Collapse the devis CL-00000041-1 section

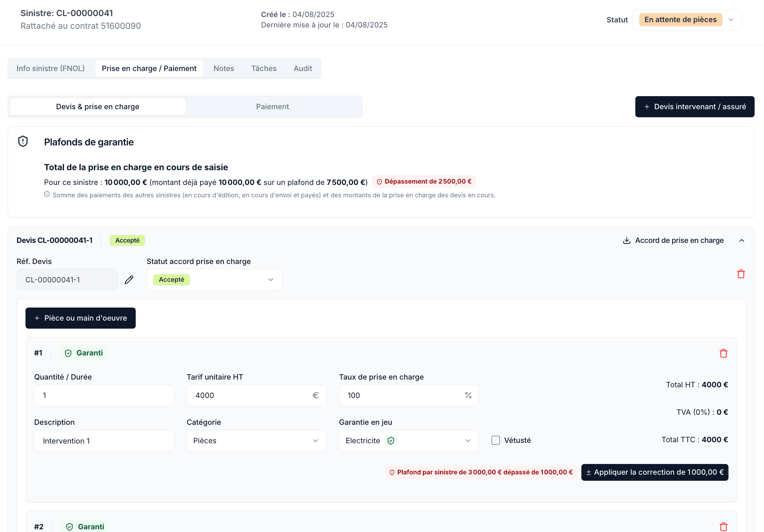pyautogui.click(x=742, y=240)
